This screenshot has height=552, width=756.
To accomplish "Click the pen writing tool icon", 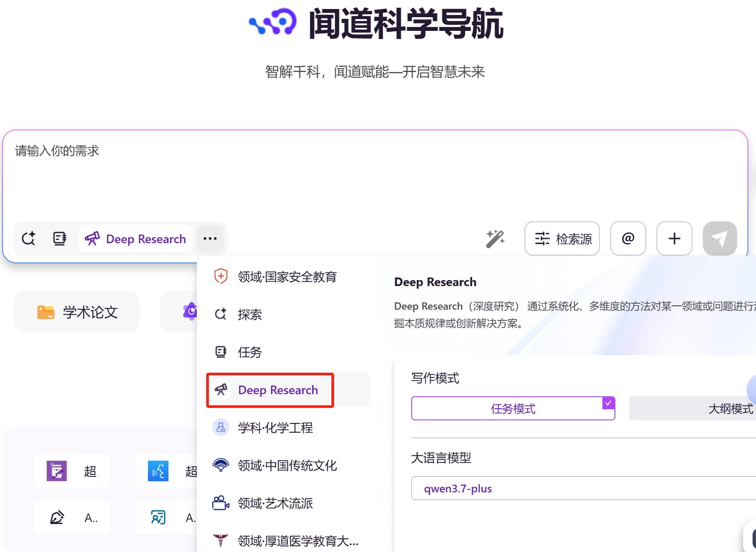I will tap(57, 517).
